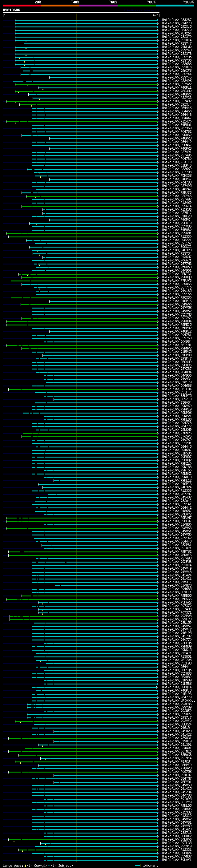Select the UniRef100_Q765P6 label

[x=176, y=433]
